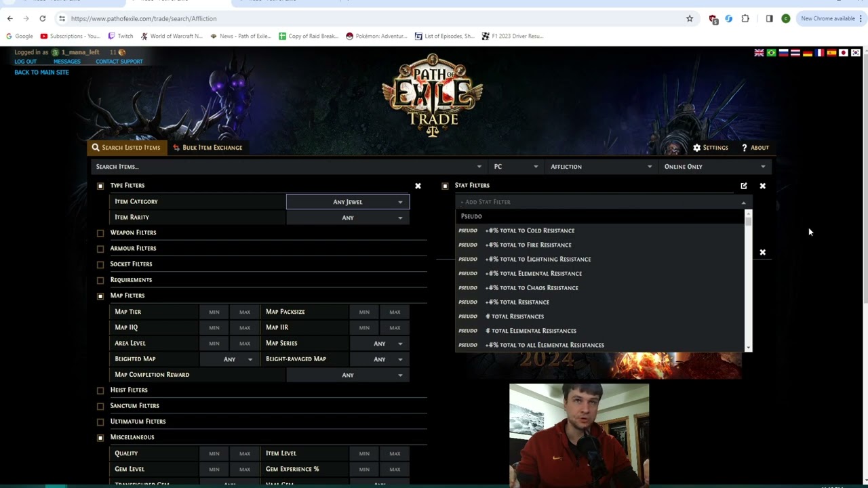868x488 pixels.
Task: Enable the Weapon Filters checkbox
Action: click(100, 233)
